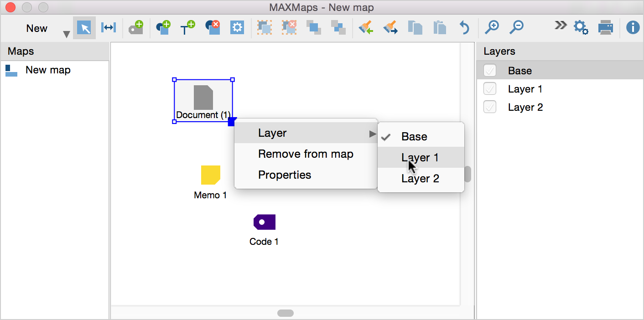Click the send to back icon
This screenshot has width=644, height=320.
pos(338,28)
